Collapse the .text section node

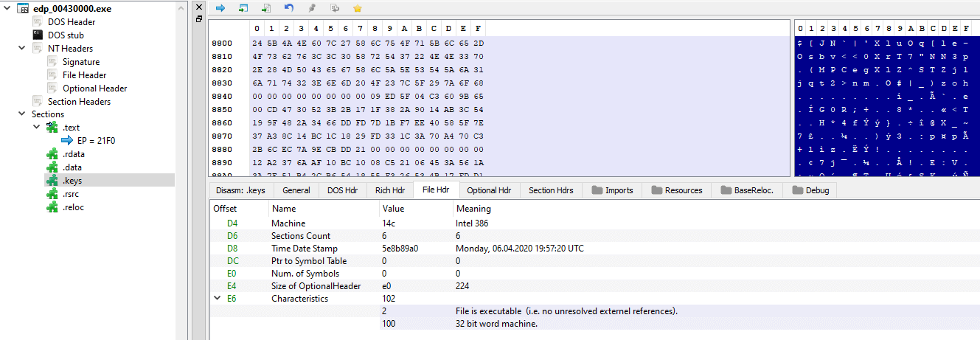click(37, 128)
